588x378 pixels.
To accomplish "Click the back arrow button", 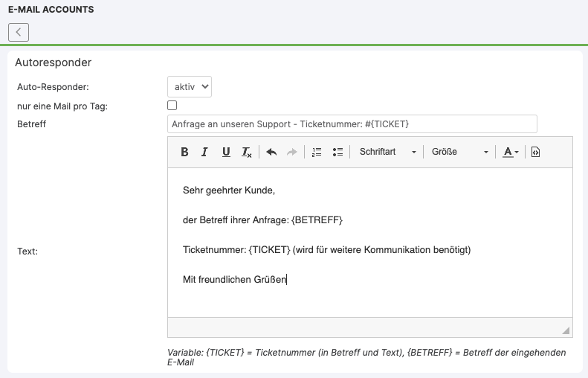I will pyautogui.click(x=19, y=32).
